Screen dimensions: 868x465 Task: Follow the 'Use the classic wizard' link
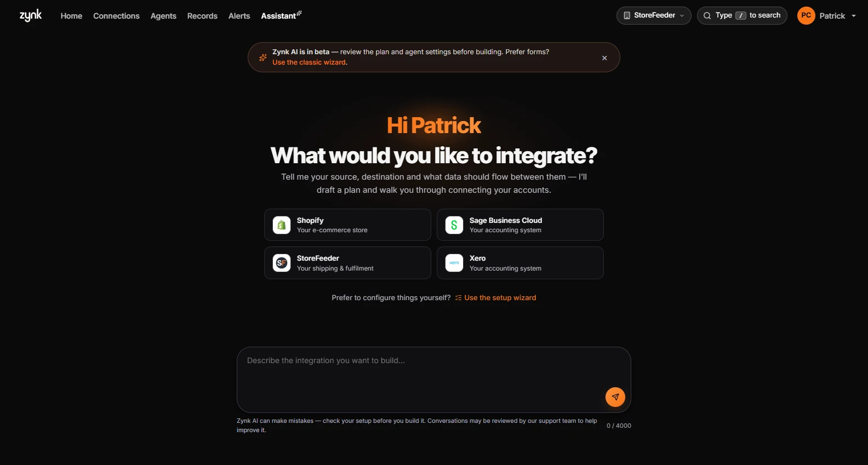[309, 62]
